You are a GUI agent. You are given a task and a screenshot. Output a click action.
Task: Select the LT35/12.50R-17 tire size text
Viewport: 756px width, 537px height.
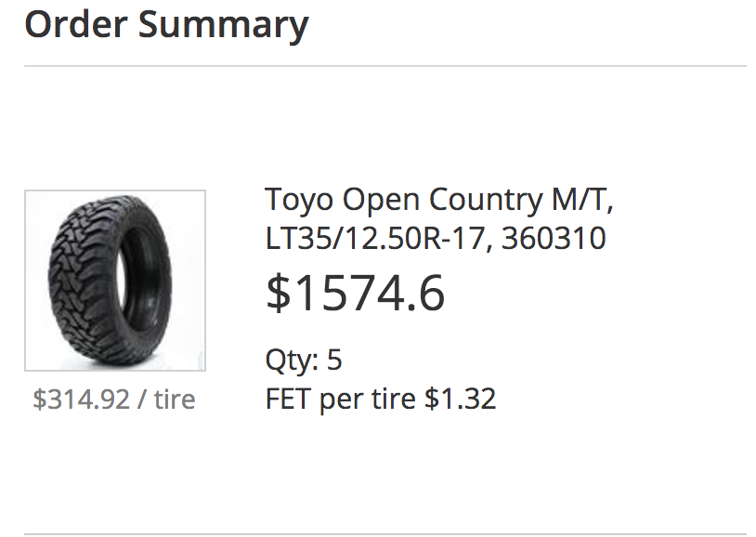click(x=379, y=239)
